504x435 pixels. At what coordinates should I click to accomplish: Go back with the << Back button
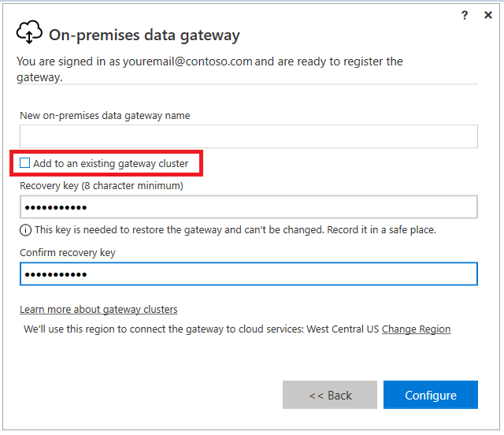point(330,395)
